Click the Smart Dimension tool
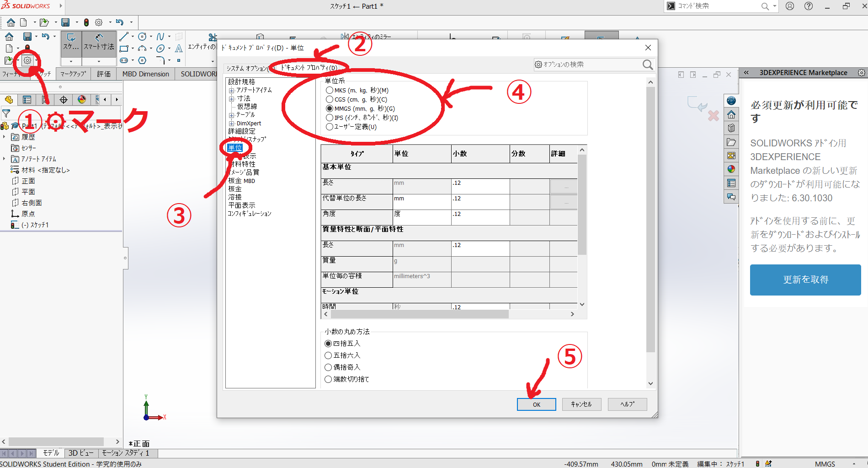This screenshot has height=468, width=868. coord(99,43)
